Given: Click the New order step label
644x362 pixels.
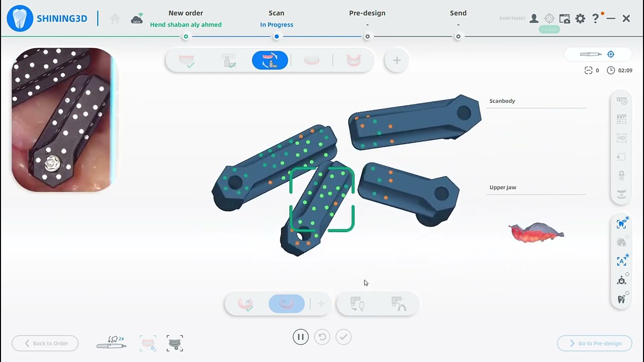Looking at the screenshot, I should tap(186, 13).
